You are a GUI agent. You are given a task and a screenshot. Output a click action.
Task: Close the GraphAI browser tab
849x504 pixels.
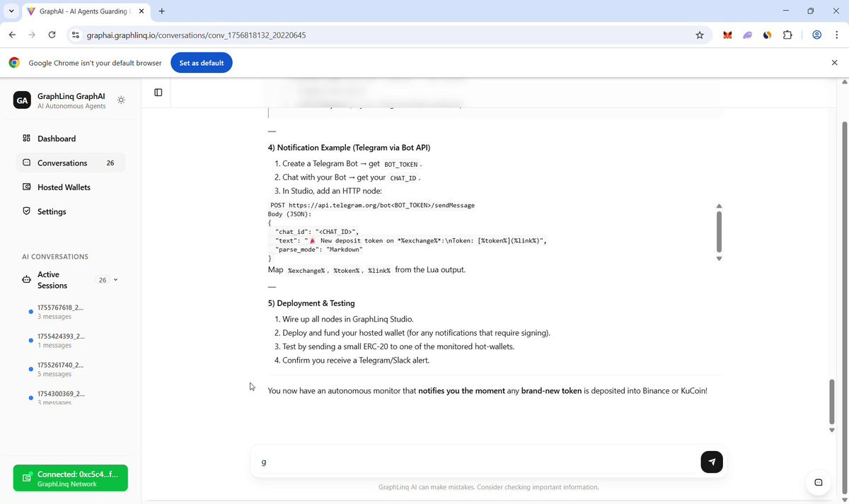pos(141,11)
